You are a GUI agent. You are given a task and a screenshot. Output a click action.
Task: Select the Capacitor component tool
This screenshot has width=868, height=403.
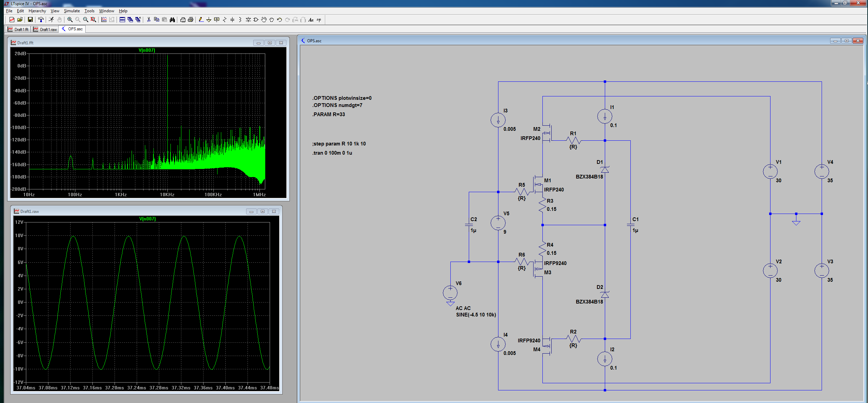233,20
